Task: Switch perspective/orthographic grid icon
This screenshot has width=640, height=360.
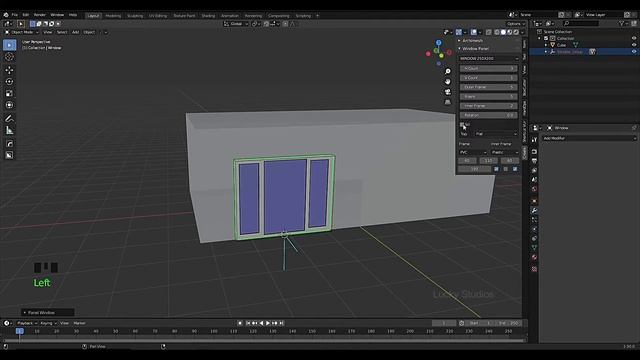Action: point(448,102)
